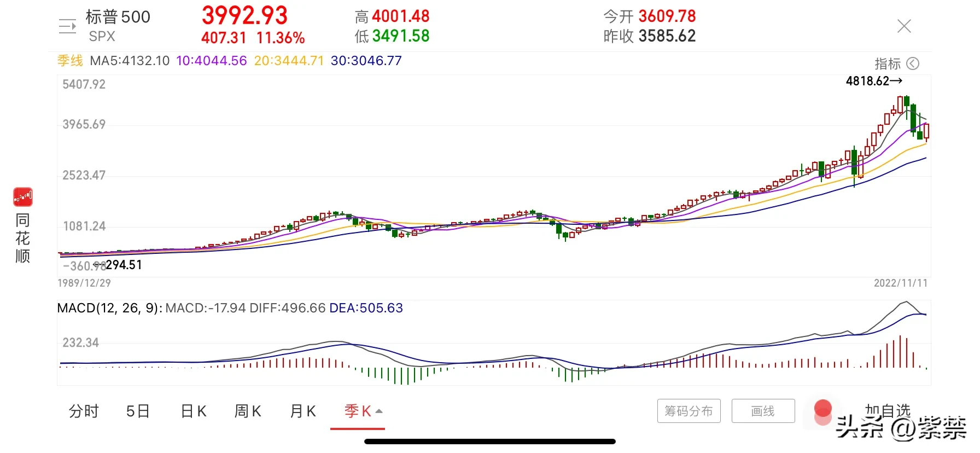This screenshot has height=453, width=980.
Task: Tap the 232.34 MACD axis label
Action: pos(80,342)
